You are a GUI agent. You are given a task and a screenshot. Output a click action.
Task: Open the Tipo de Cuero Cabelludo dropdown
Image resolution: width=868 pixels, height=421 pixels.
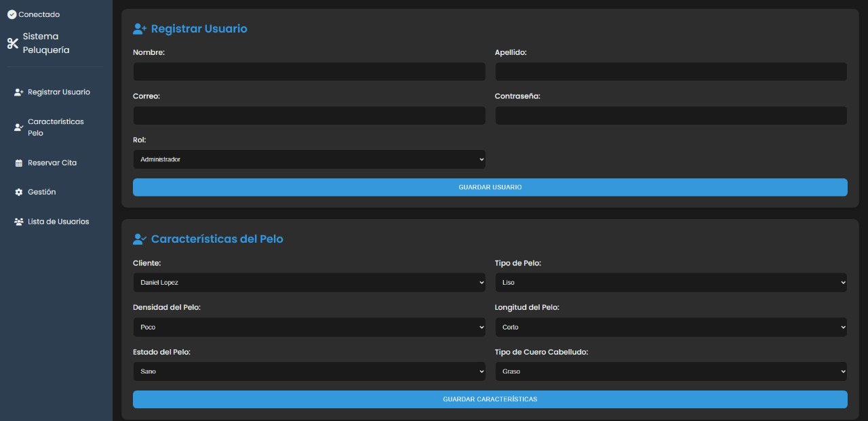pos(671,372)
